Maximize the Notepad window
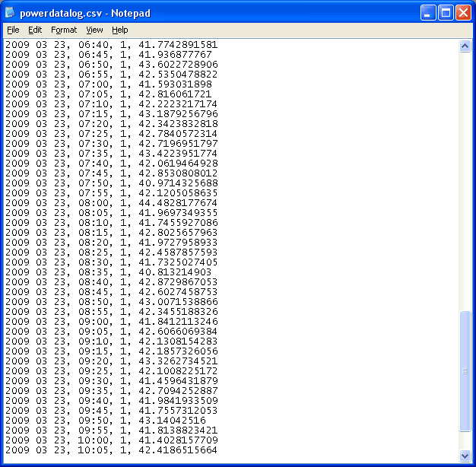Viewport: 476px width, 467px height. tap(446, 13)
